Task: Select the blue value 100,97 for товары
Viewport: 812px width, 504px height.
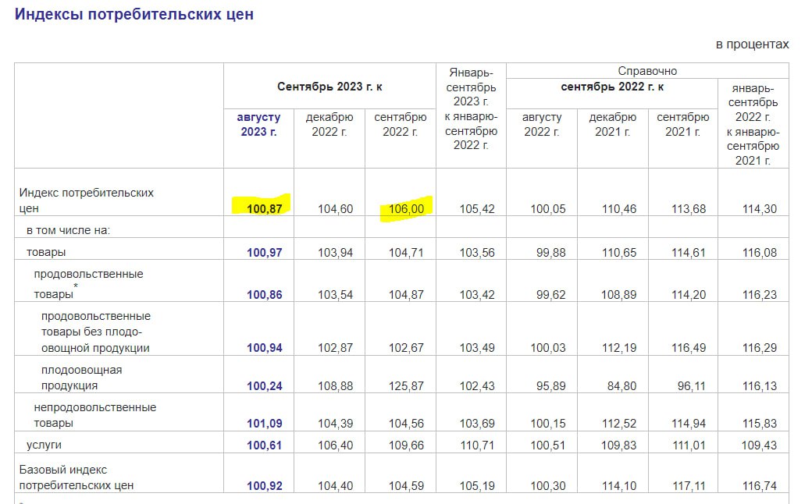Action: [264, 253]
